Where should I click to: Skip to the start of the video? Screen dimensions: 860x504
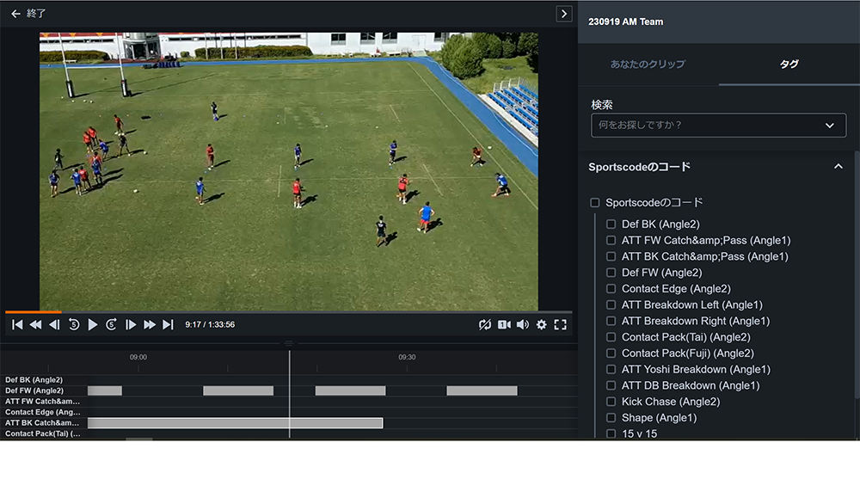pos(17,324)
